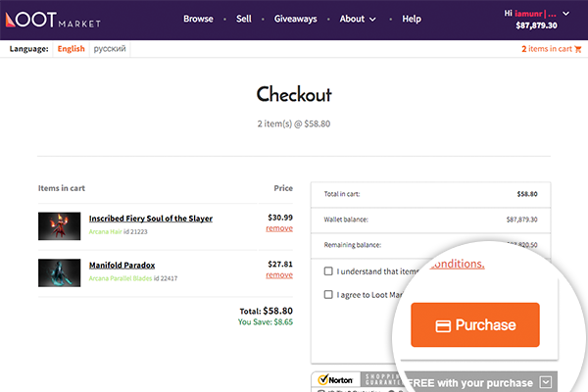Click the 'You Save: $8.65' text
The height and width of the screenshot is (392, 588).
tap(266, 321)
